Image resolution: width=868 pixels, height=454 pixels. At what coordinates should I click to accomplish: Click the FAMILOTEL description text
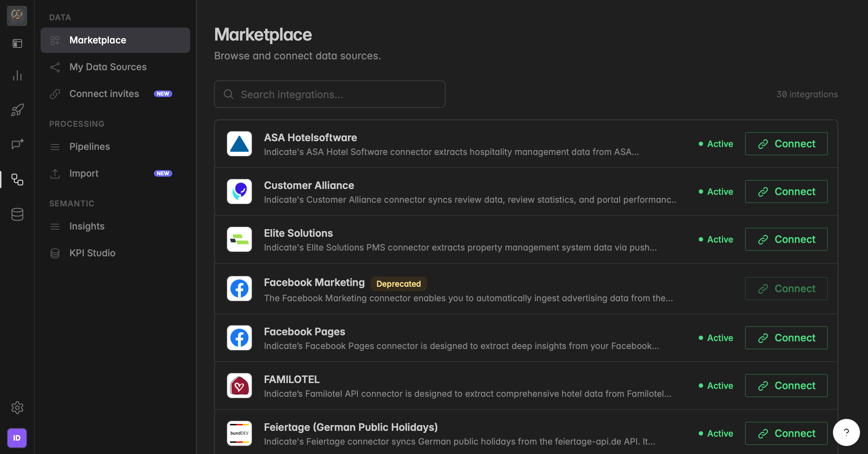pyautogui.click(x=468, y=394)
